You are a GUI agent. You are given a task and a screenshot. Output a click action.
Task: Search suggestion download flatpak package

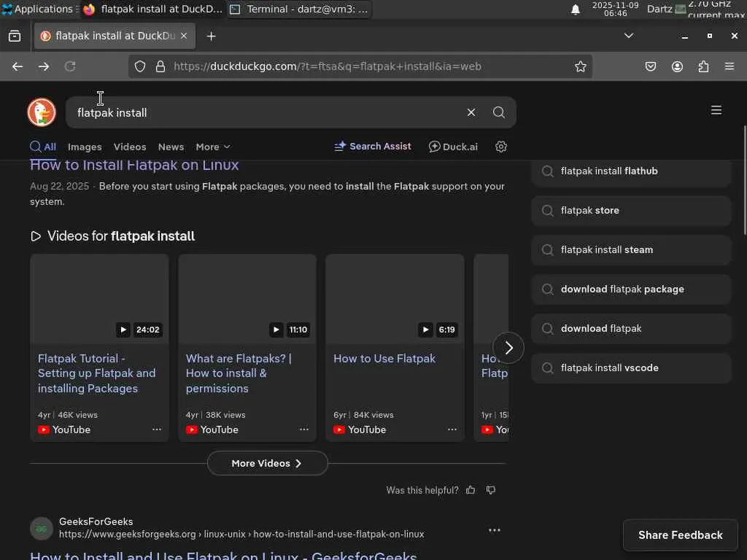click(x=631, y=289)
